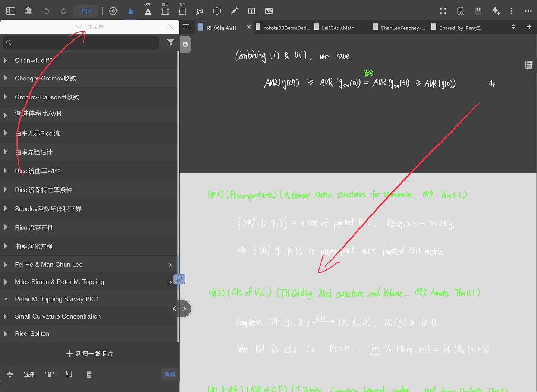
Task: Toggle the left sidebar panel
Action: click(11, 11)
